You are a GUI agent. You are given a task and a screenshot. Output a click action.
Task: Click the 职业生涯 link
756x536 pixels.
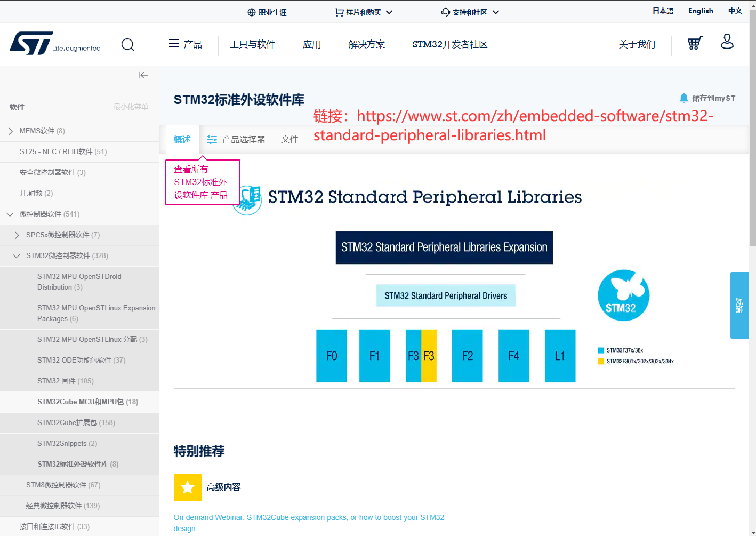pos(273,12)
